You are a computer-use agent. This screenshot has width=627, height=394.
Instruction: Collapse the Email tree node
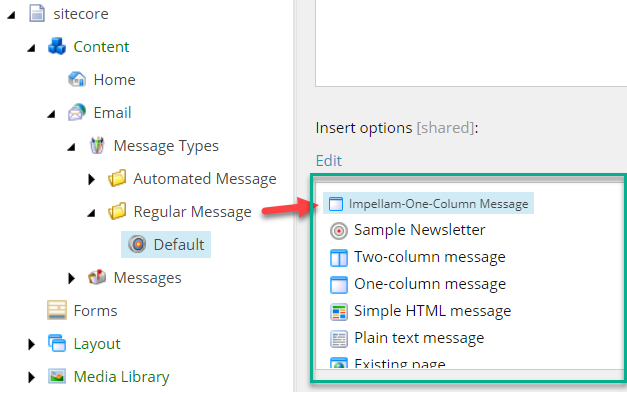[51, 114]
